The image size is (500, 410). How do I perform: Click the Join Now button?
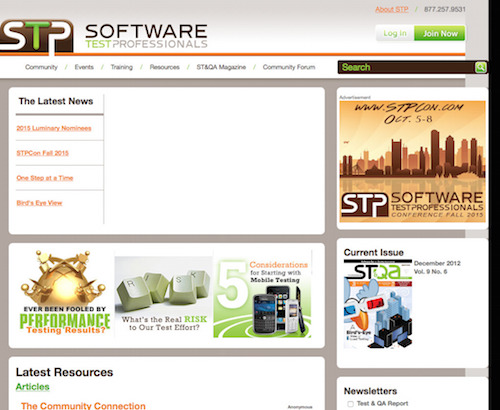point(440,33)
